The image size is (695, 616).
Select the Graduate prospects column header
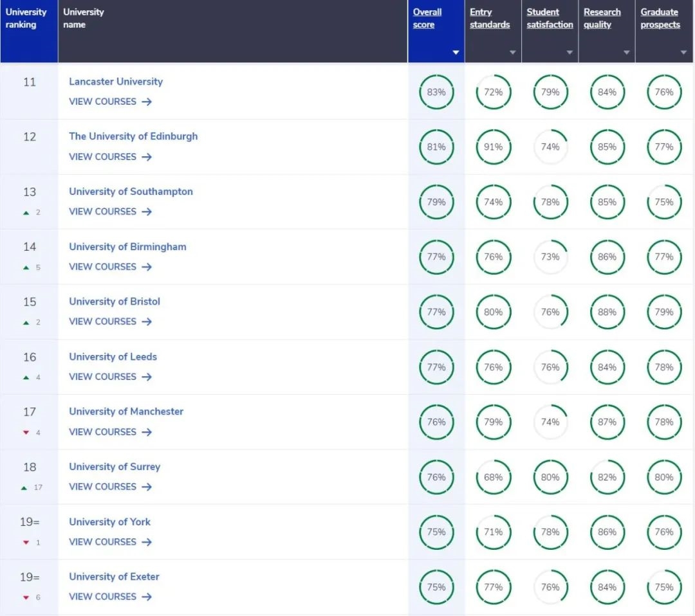(x=660, y=18)
